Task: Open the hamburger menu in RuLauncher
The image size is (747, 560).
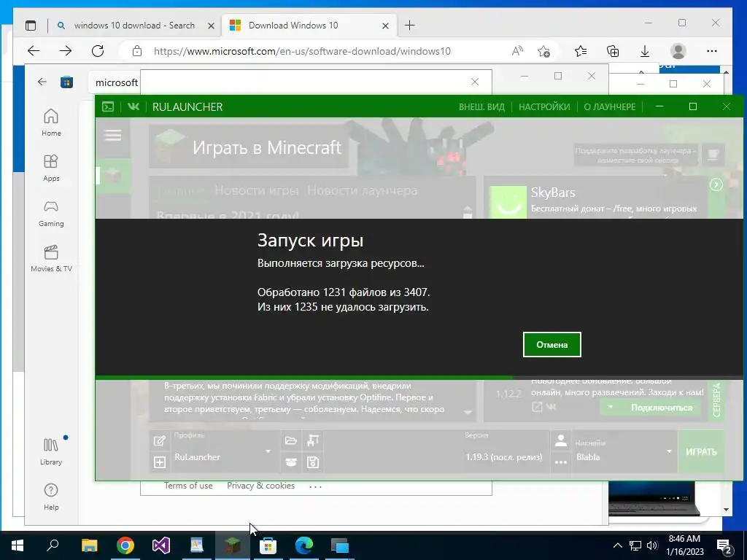Action: pyautogui.click(x=113, y=136)
